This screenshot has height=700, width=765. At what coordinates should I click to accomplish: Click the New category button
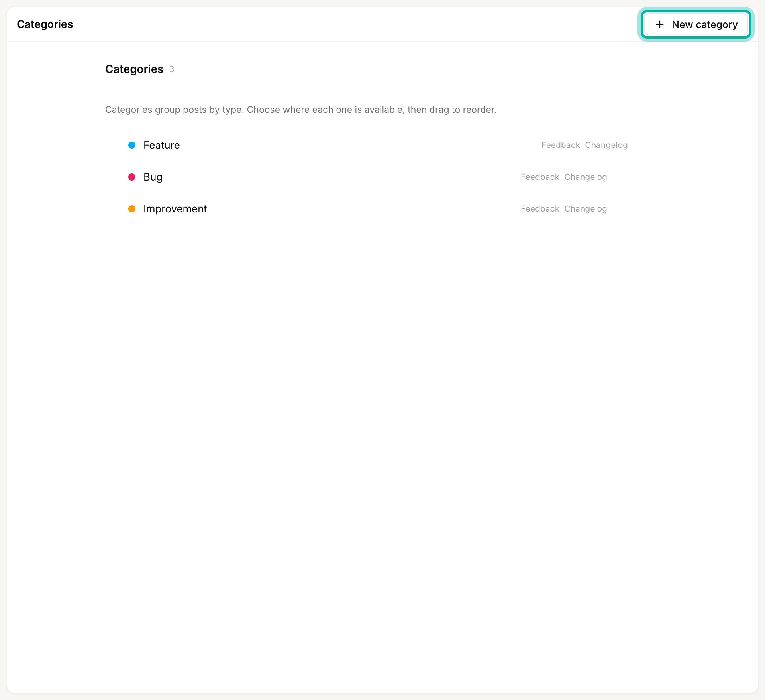pyautogui.click(x=696, y=24)
